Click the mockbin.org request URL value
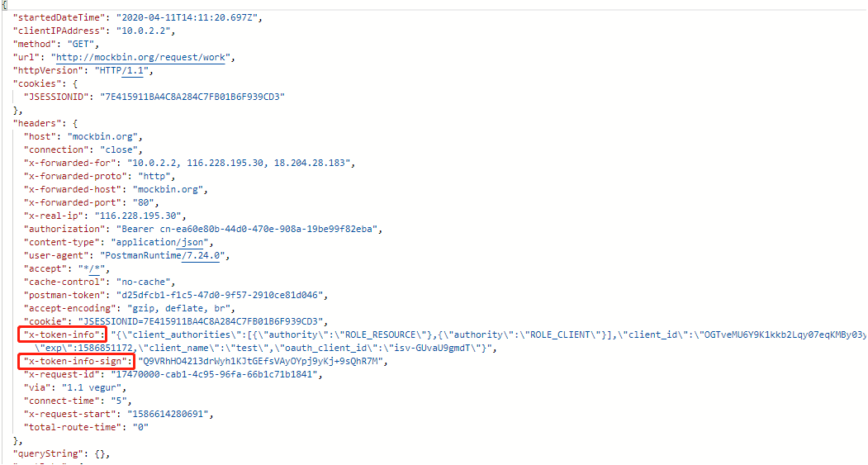 144,58
